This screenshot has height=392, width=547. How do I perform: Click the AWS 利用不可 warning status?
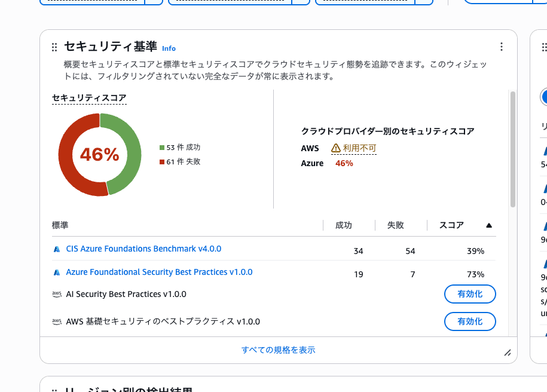[353, 148]
